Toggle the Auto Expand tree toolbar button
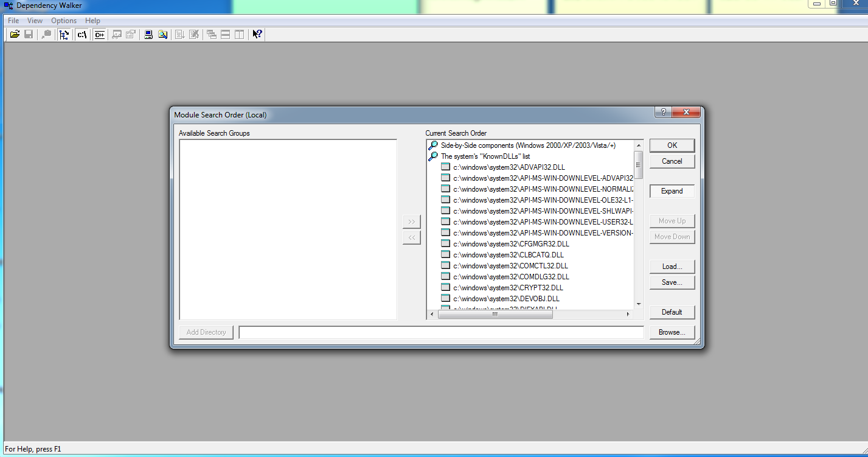 (x=64, y=35)
